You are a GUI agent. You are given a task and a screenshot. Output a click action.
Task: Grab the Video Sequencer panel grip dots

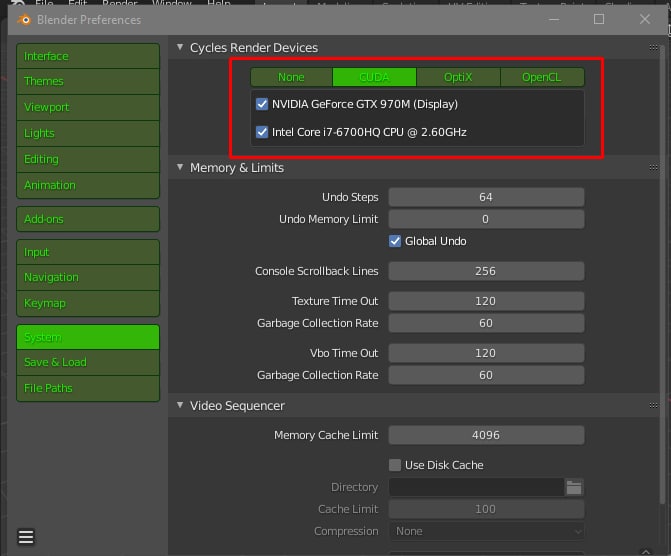653,405
